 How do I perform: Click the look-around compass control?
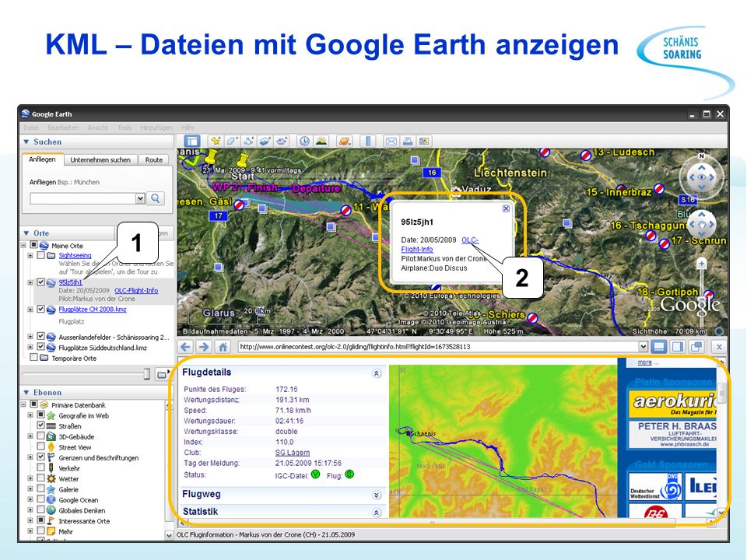701,177
